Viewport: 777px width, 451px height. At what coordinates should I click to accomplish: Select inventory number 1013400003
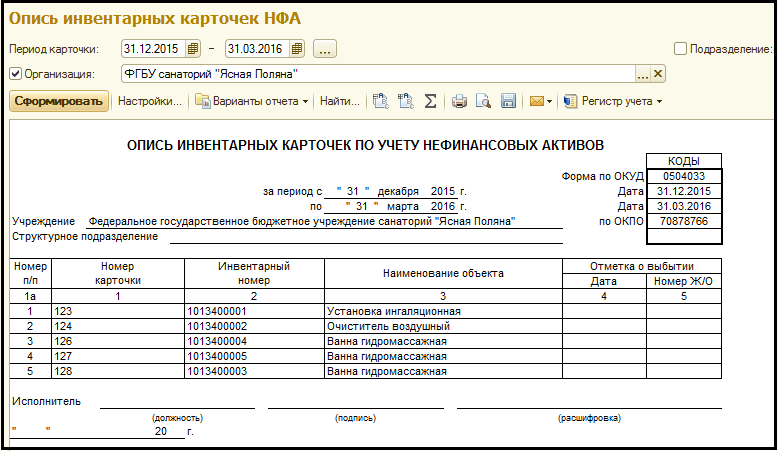254,371
